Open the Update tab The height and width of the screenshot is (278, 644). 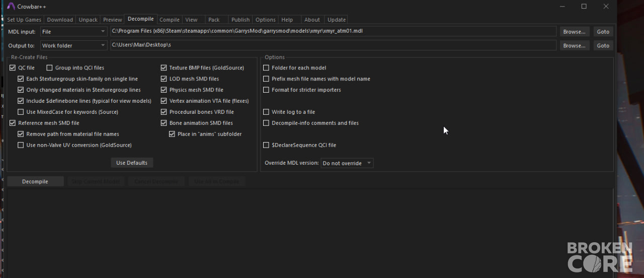click(x=337, y=20)
